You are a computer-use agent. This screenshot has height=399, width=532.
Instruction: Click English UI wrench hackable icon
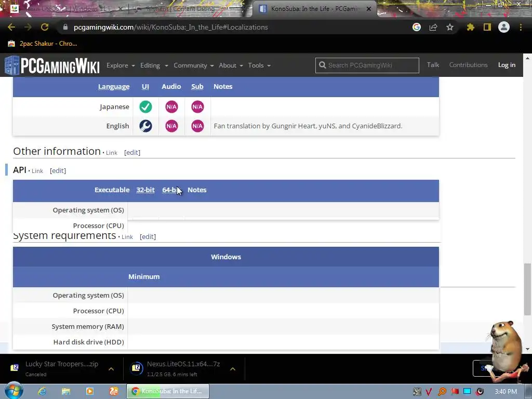[x=145, y=126]
